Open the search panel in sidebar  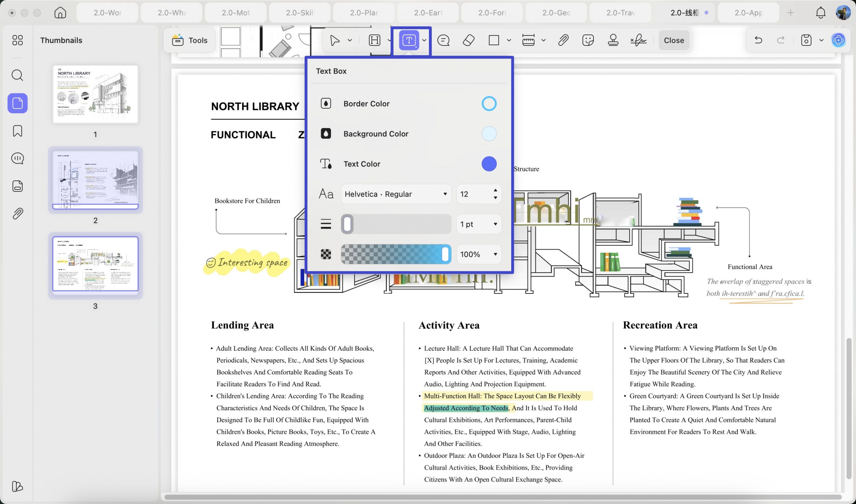[17, 75]
